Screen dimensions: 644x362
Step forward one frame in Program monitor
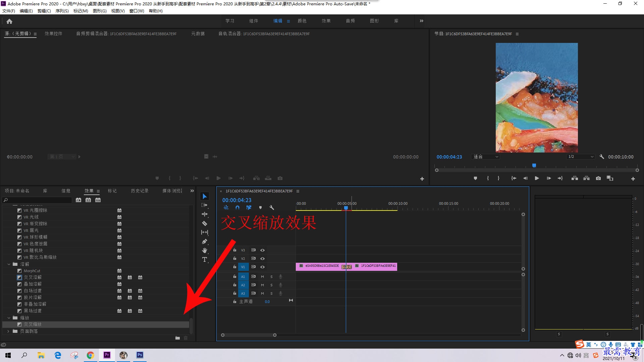point(549,178)
